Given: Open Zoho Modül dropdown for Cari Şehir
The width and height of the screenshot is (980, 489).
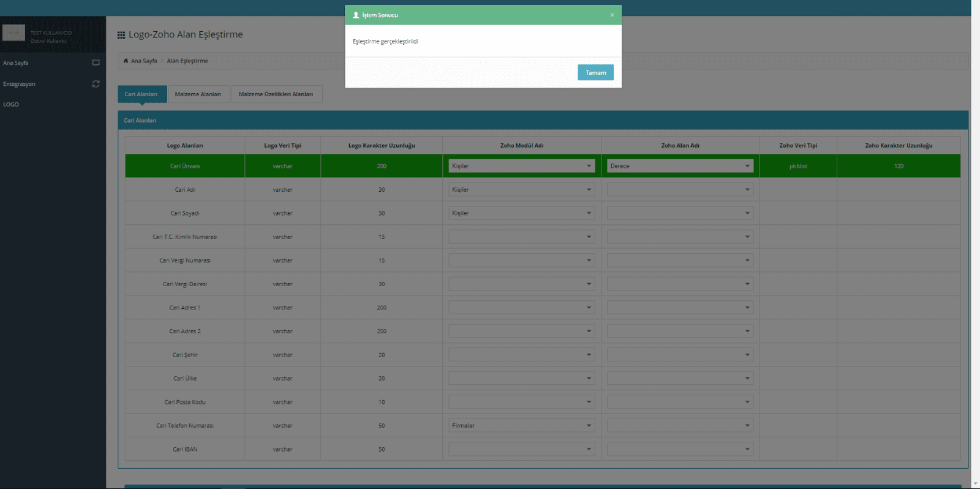Looking at the screenshot, I should [x=521, y=355].
